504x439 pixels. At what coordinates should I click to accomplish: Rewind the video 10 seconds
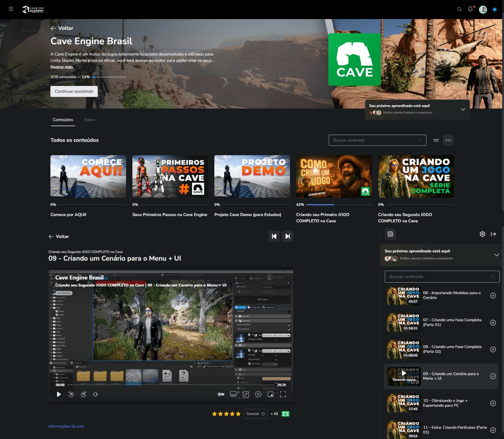71,394
